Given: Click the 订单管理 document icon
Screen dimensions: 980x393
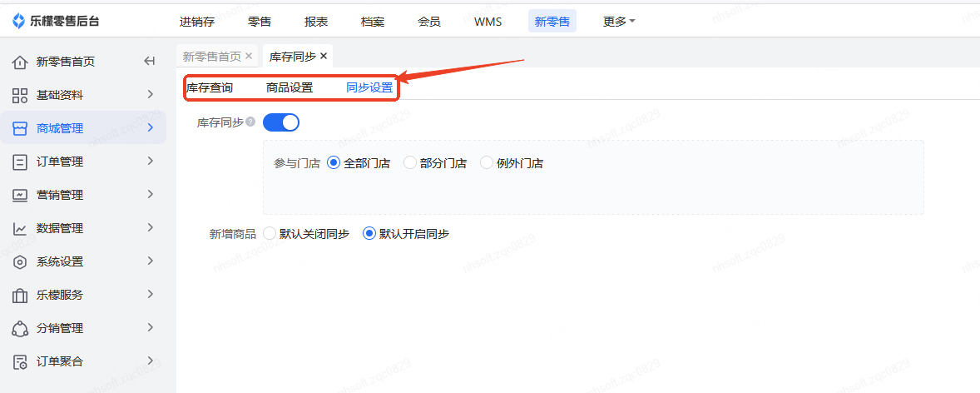Looking at the screenshot, I should [20, 162].
